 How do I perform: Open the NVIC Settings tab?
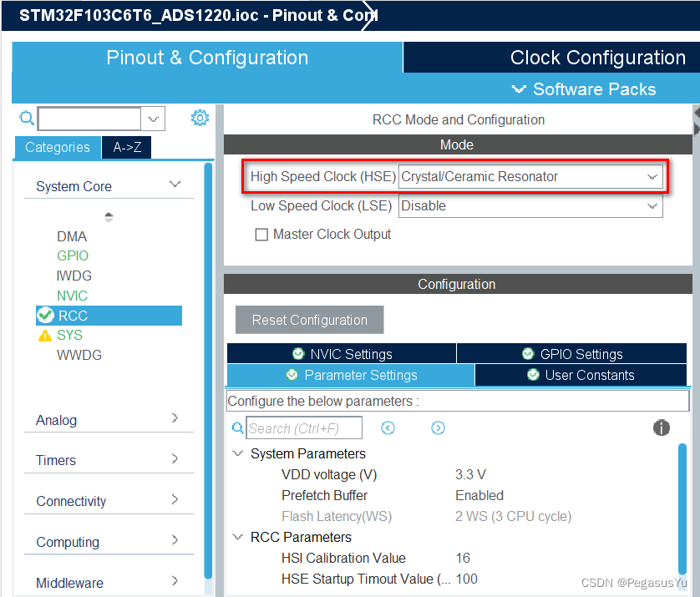click(342, 353)
